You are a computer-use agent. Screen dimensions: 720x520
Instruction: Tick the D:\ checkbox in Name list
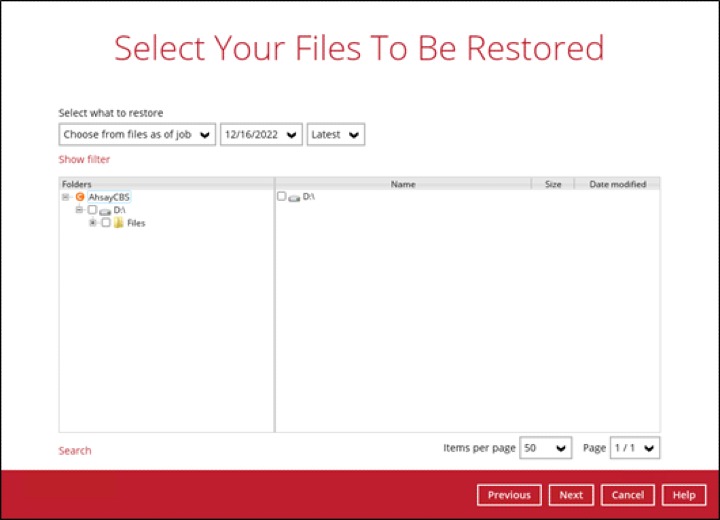pos(281,196)
